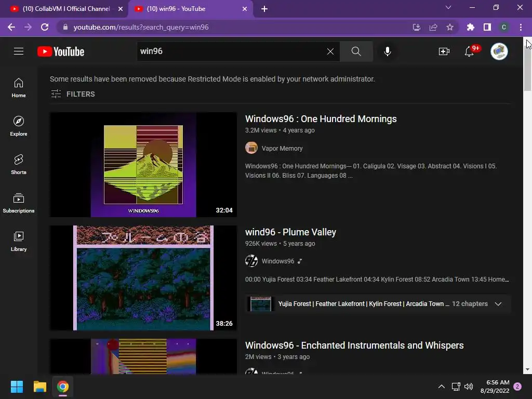Viewport: 532px width, 399px height.
Task: Open the YouTube hamburger guide menu
Action: pos(19,51)
